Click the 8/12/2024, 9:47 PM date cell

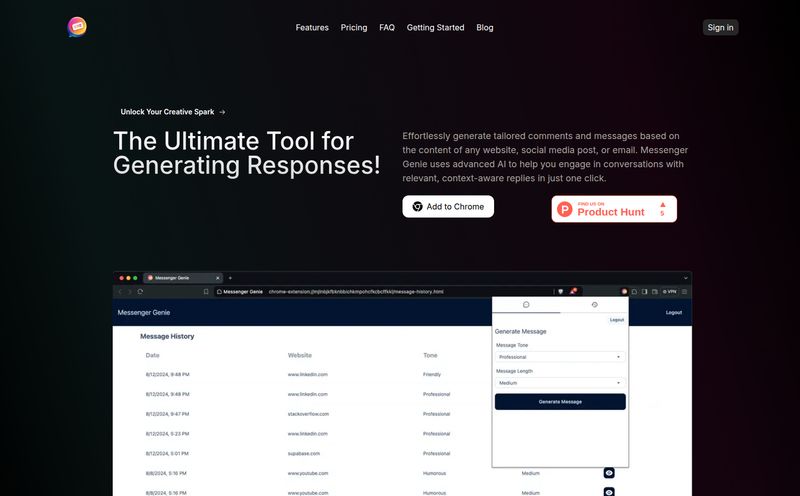tap(167, 414)
